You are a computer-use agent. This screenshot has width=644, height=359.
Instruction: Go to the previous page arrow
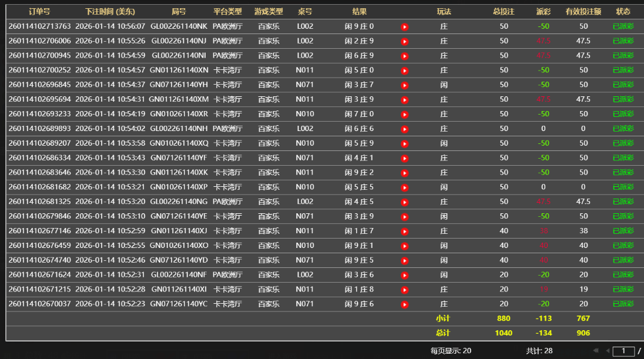click(x=607, y=351)
